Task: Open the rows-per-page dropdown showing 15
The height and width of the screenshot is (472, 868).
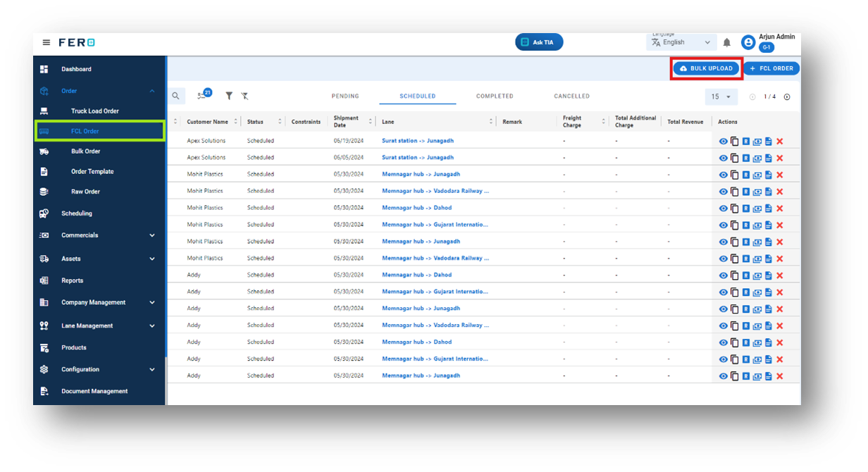Action: click(x=721, y=97)
